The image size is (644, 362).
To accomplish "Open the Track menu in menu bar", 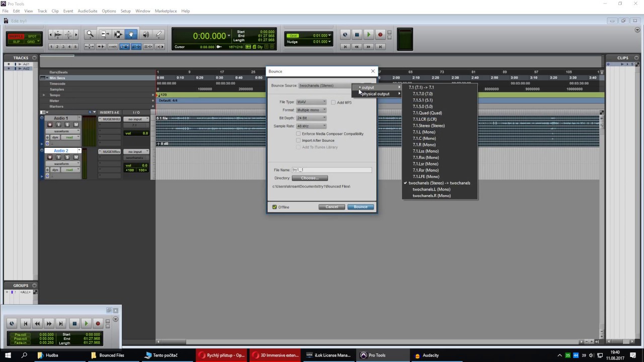I will 42,11.
